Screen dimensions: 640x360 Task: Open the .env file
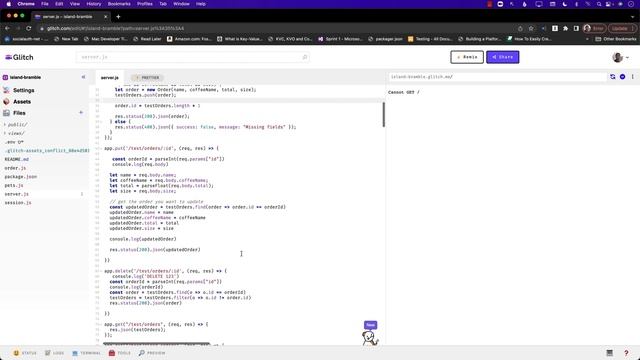click(x=14, y=142)
